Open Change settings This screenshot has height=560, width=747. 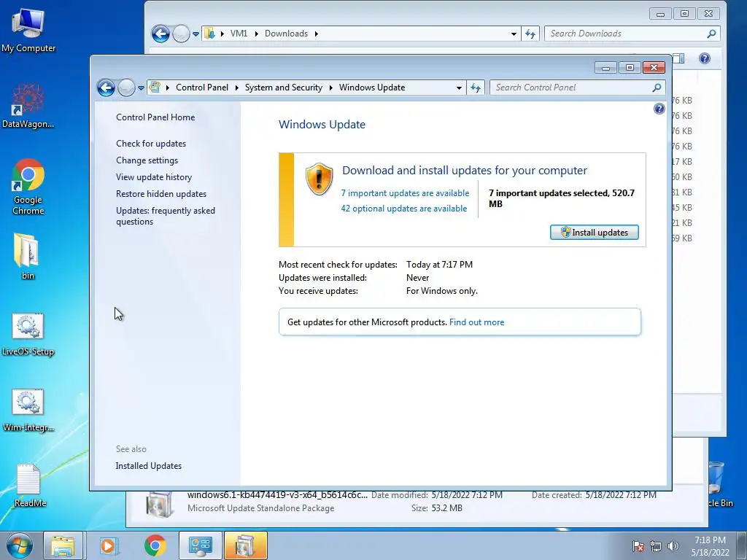pyautogui.click(x=147, y=160)
